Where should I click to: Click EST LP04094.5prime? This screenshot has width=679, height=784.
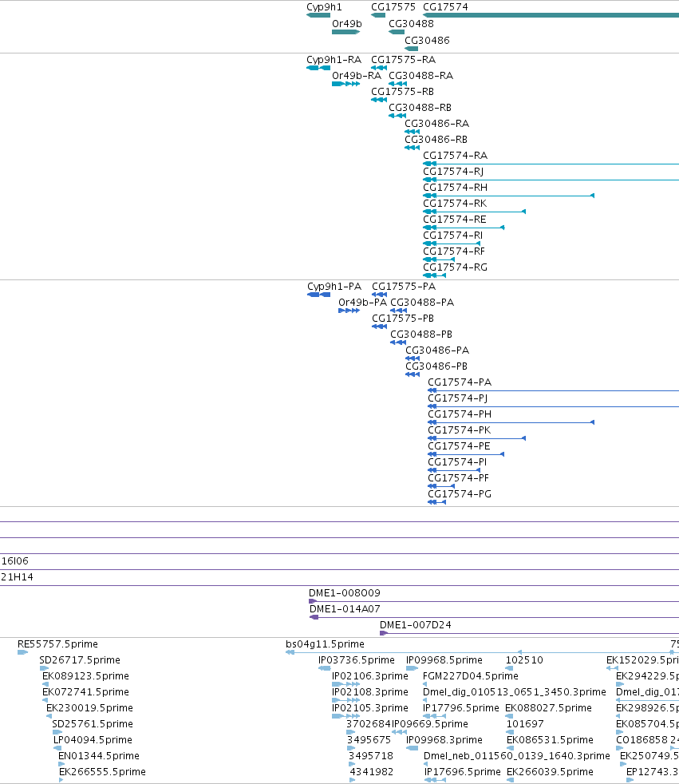click(x=57, y=749)
